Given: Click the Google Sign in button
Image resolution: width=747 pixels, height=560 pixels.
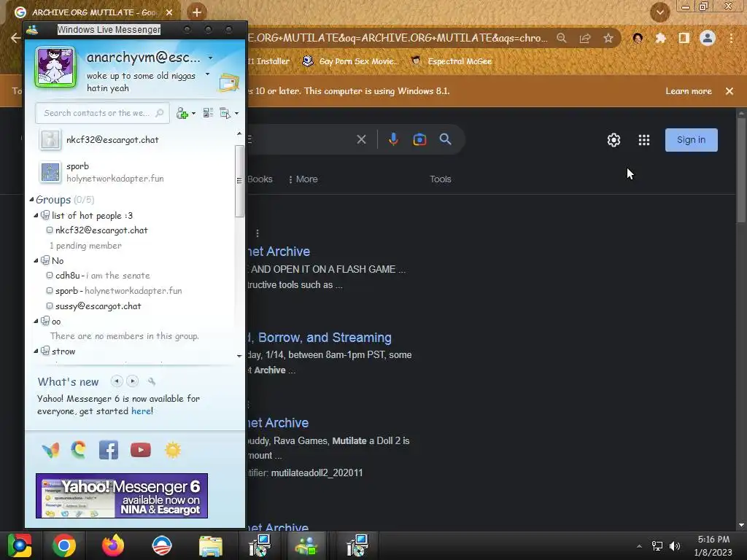Looking at the screenshot, I should (x=692, y=140).
